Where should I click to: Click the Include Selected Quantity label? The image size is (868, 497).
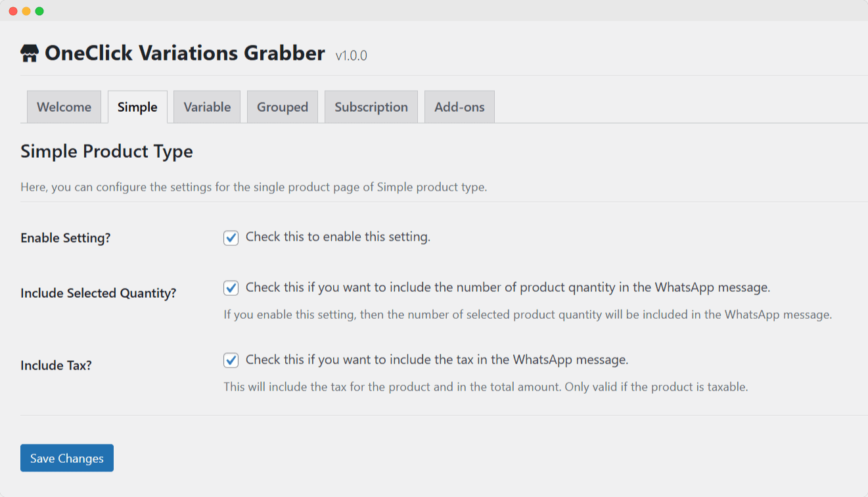pos(98,293)
